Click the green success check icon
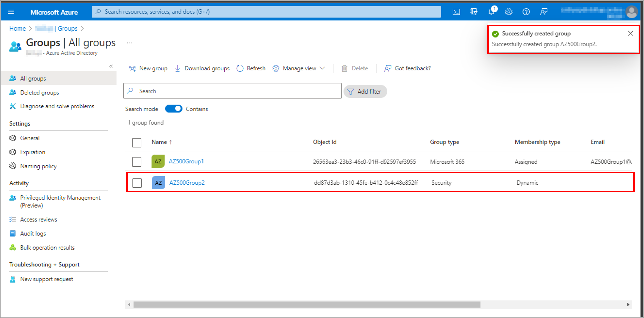The width and height of the screenshot is (644, 318). click(496, 34)
